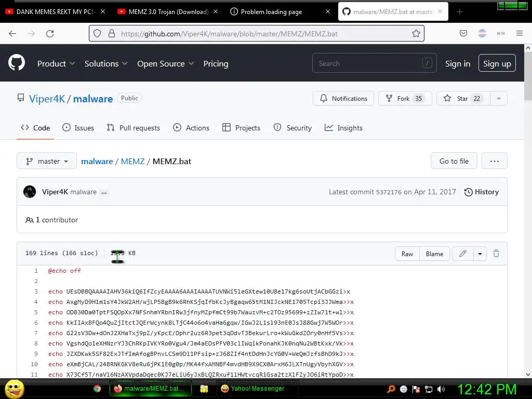Open the Insights tab
The image size is (532, 399).
pyautogui.click(x=343, y=128)
